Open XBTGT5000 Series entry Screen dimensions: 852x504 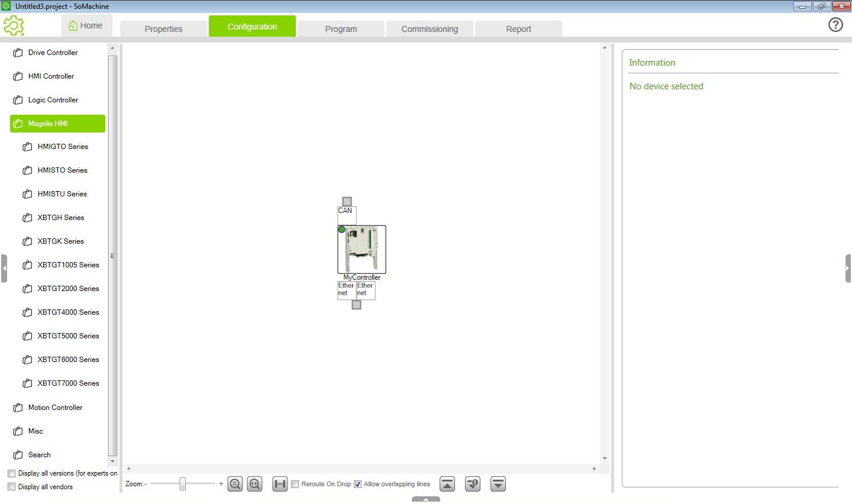(x=68, y=336)
